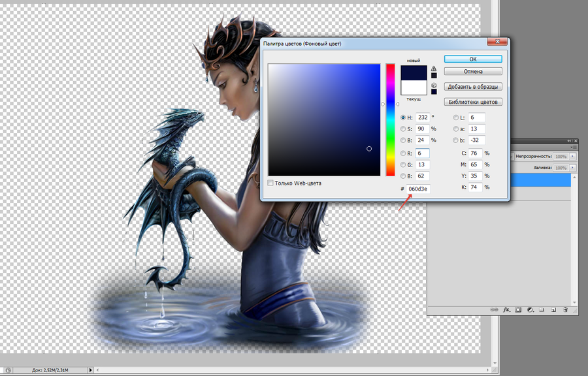Click the hex color field 060d3e
Screen dimensions: 588x376
(418, 189)
